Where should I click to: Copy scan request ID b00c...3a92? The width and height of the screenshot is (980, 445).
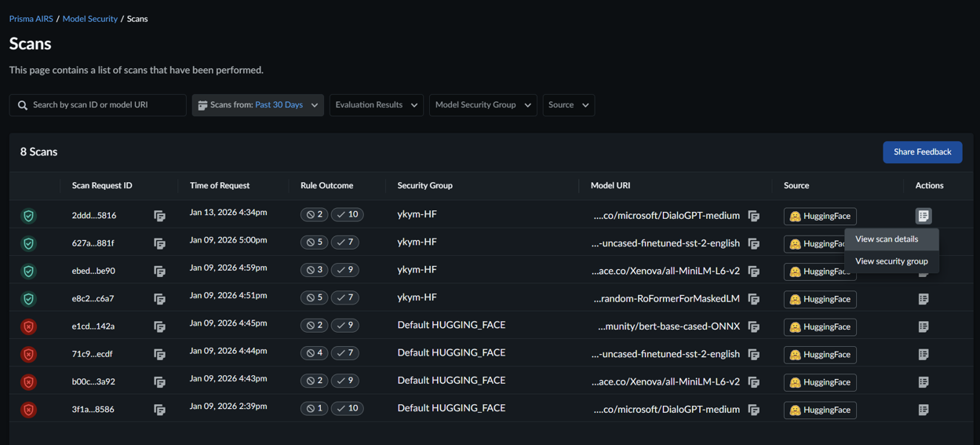pyautogui.click(x=159, y=382)
